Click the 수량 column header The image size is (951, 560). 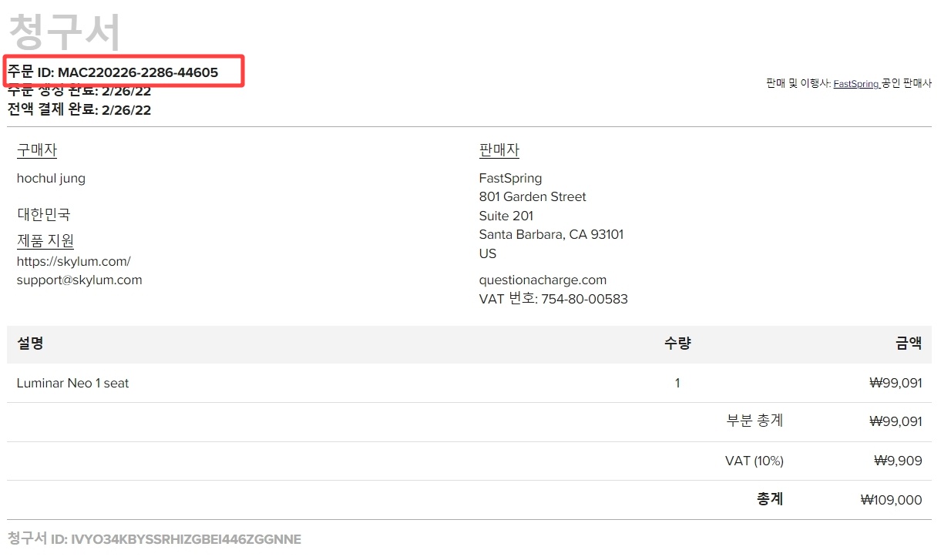[x=677, y=344]
